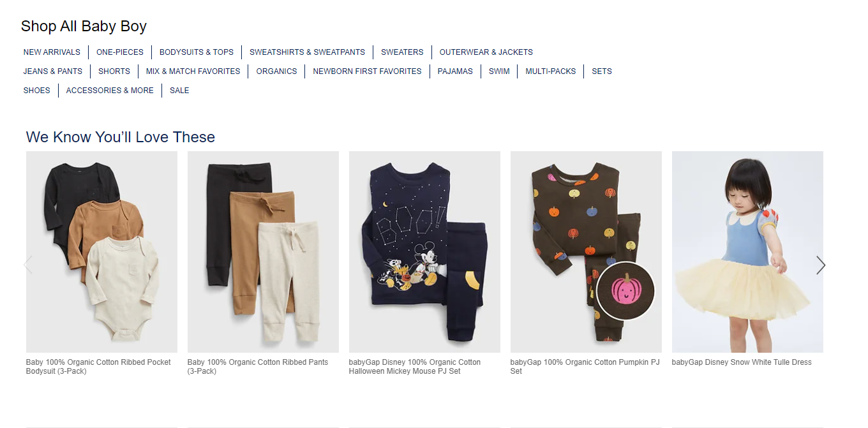Select SWEATSHIRTS & SWEATPANTS link
Screen dimensions: 868x428
307,52
